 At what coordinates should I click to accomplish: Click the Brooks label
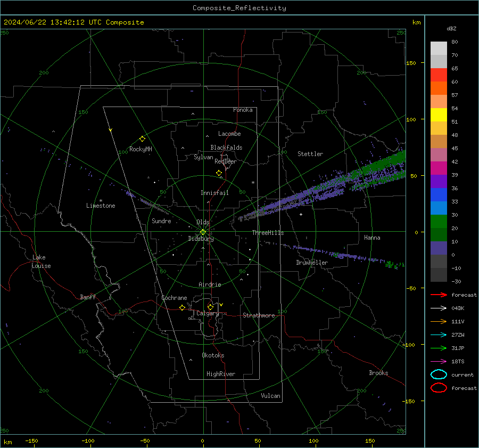pos(378,373)
